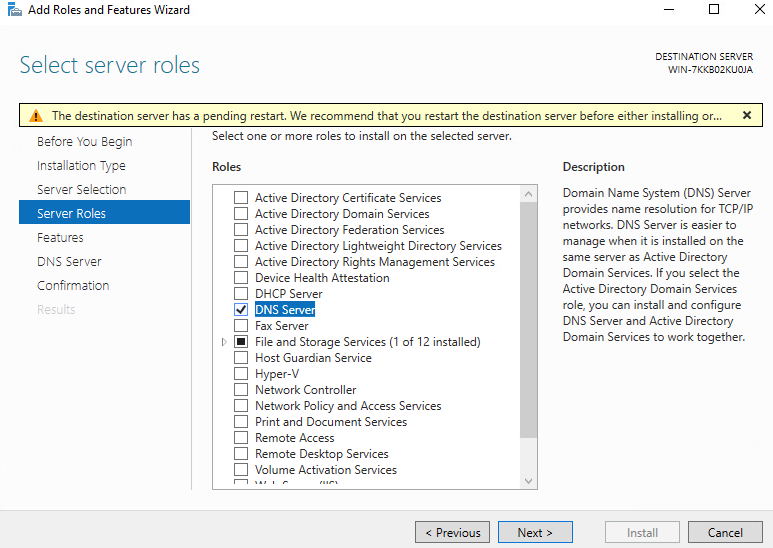Check Active Directory Domain Services checkbox
Image resolution: width=773 pixels, height=548 pixels.
(241, 214)
